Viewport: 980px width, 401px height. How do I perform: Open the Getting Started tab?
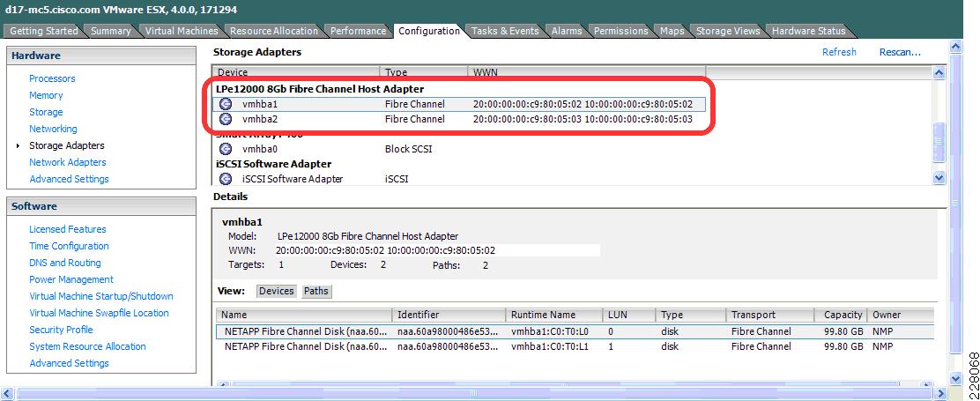click(x=44, y=31)
